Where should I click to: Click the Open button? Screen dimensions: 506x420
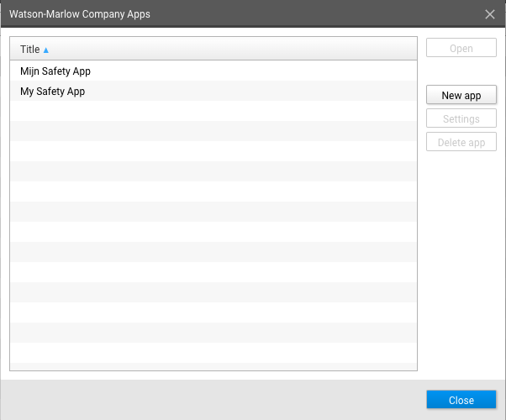tap(461, 48)
